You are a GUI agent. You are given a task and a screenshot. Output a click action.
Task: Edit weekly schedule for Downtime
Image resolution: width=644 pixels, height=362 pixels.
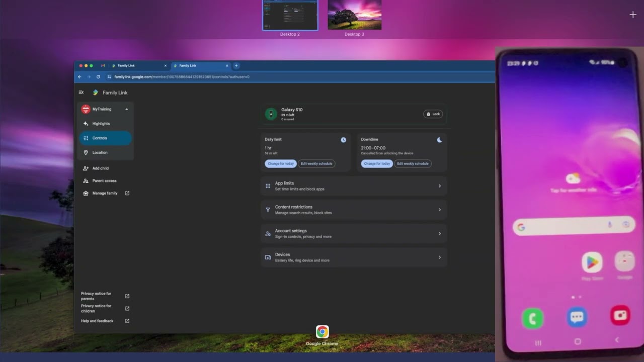pyautogui.click(x=413, y=163)
